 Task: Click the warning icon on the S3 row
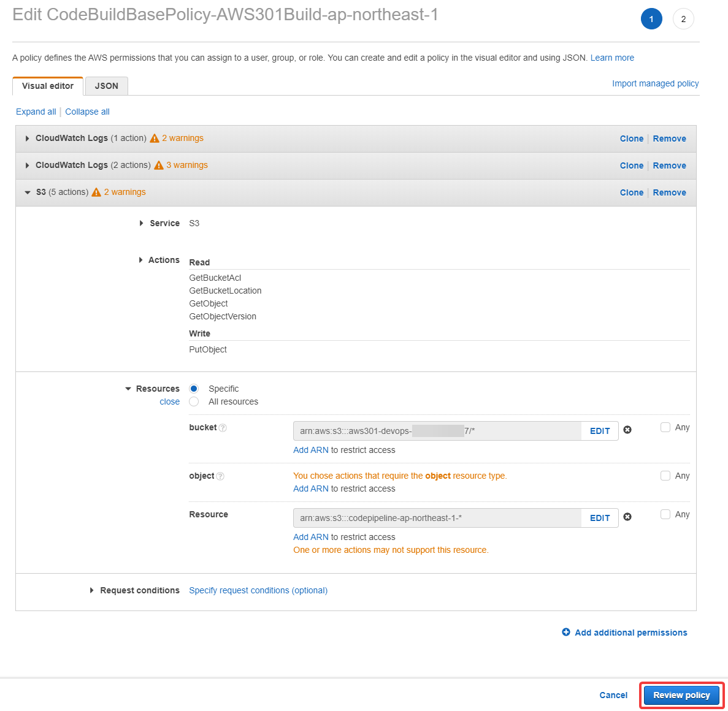click(96, 192)
